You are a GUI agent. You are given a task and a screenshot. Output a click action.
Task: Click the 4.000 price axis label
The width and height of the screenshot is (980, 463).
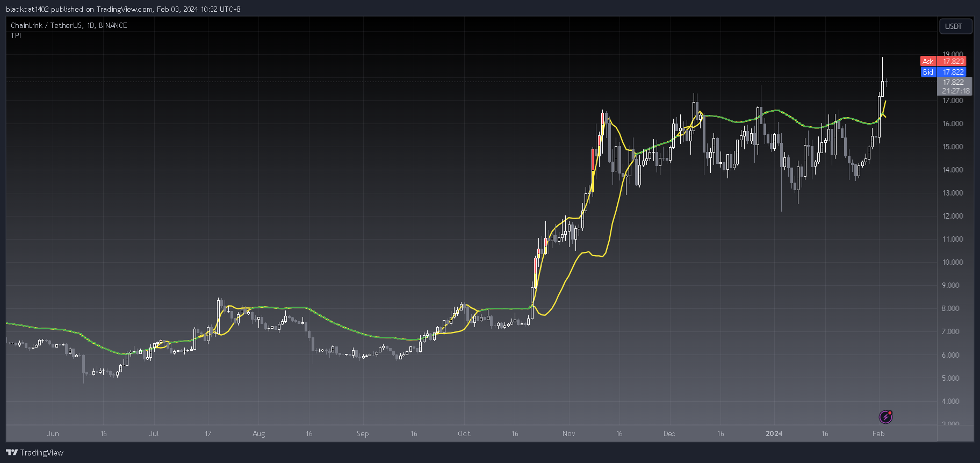point(950,401)
